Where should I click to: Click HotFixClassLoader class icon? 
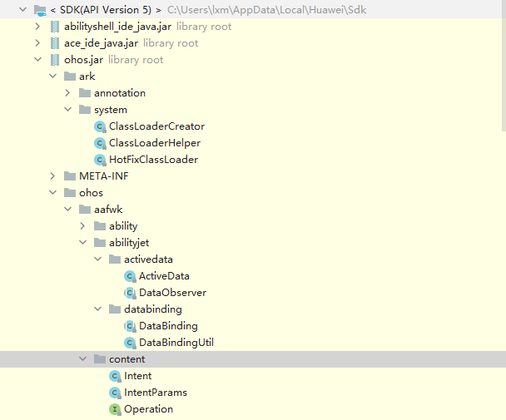pos(100,160)
